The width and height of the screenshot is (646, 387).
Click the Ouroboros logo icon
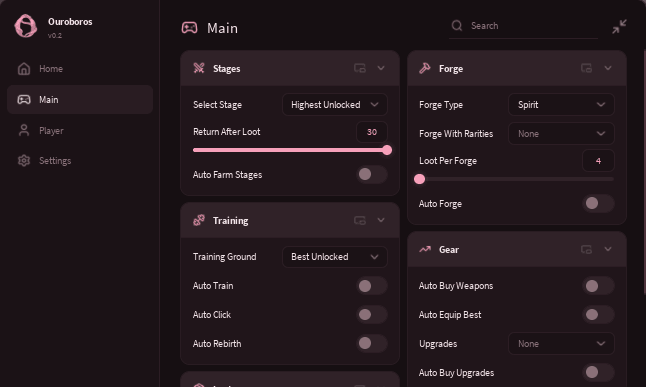(26, 26)
